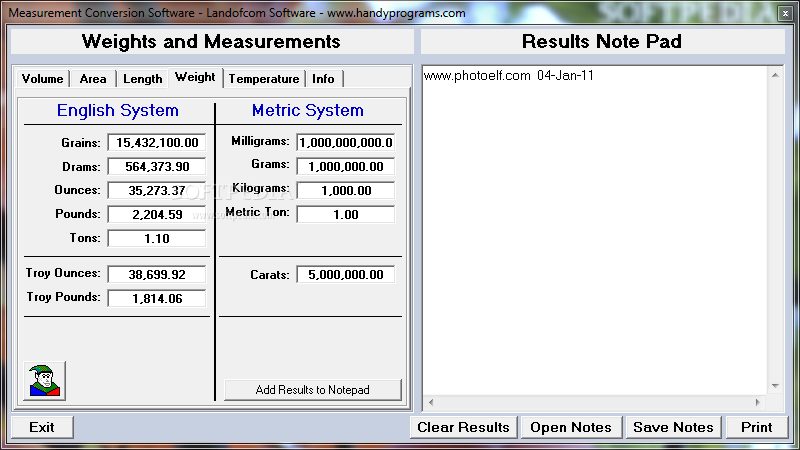Click the notepad scroll up arrow
800x450 pixels.
coord(775,76)
